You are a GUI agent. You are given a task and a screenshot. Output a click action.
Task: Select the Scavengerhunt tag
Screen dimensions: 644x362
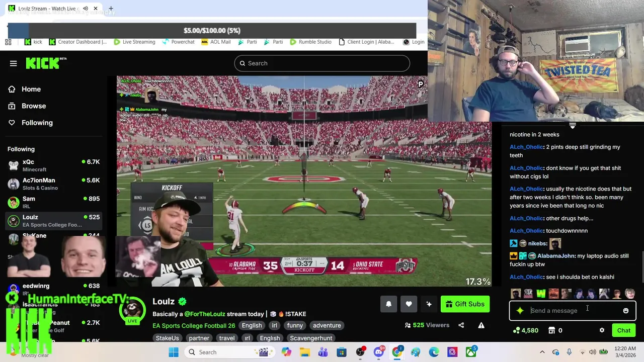tap(311, 338)
